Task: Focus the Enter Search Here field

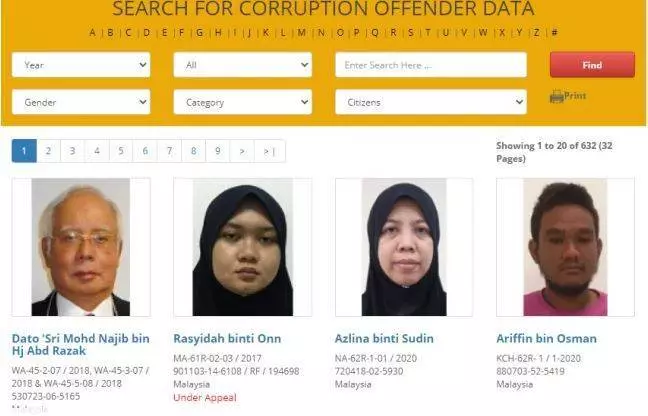Action: point(431,65)
